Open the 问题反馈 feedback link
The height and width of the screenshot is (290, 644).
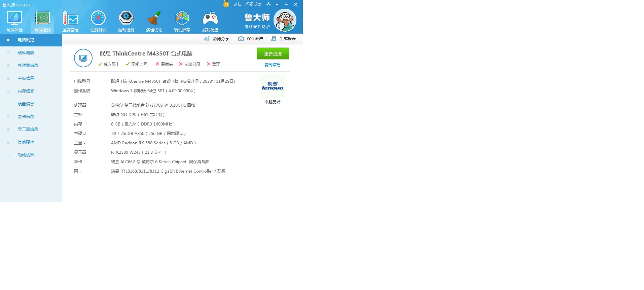tap(253, 4)
